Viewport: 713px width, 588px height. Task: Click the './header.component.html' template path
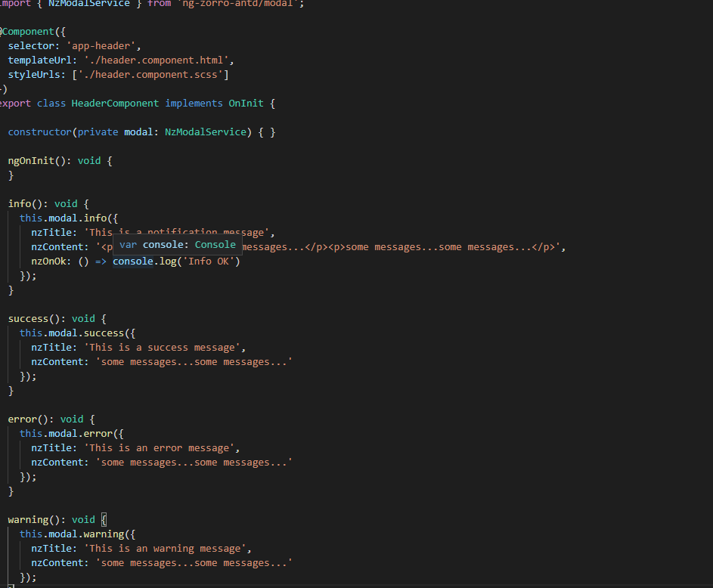[159, 60]
